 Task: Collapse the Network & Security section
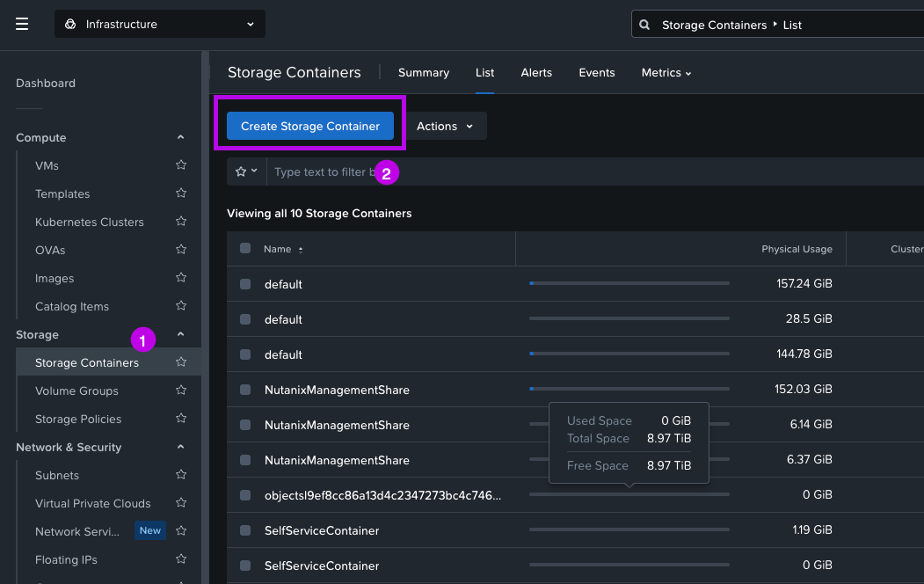point(180,447)
